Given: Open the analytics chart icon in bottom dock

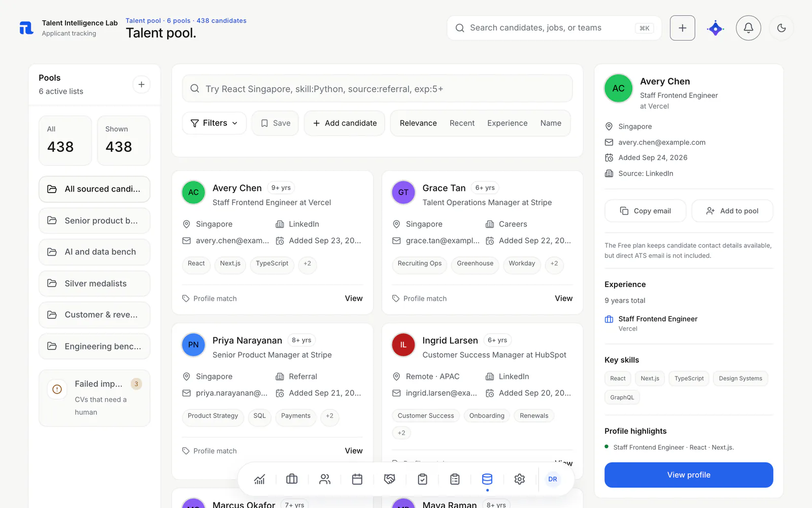Looking at the screenshot, I should 259,479.
